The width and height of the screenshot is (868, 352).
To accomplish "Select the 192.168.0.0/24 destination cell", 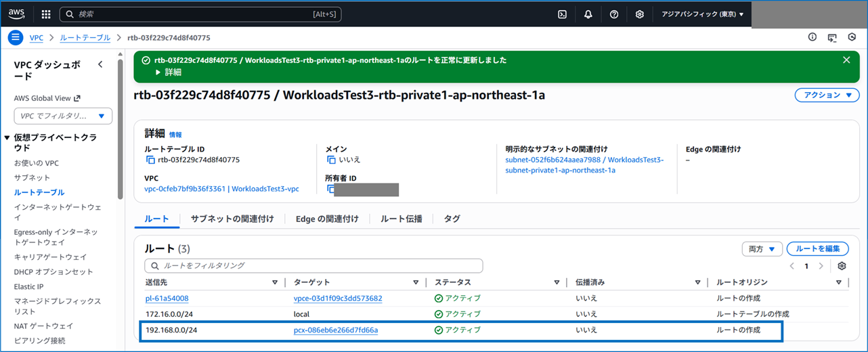I will tap(171, 330).
